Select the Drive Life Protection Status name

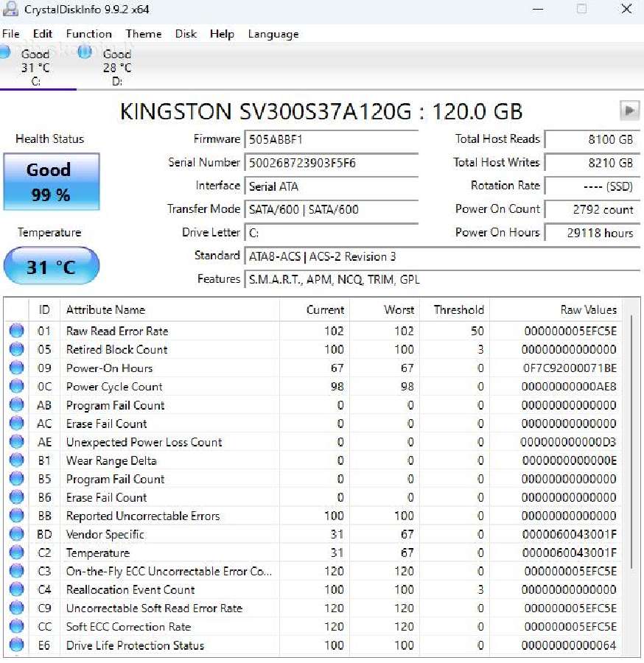pos(135,645)
